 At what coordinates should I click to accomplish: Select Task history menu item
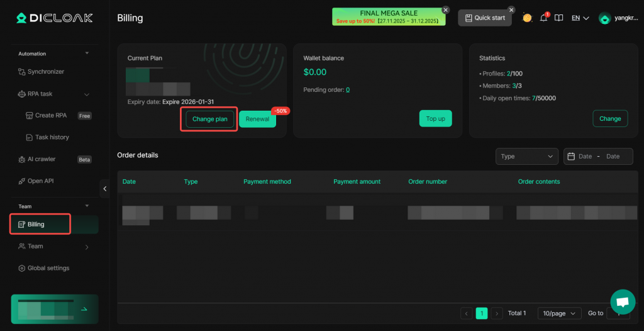coord(52,137)
